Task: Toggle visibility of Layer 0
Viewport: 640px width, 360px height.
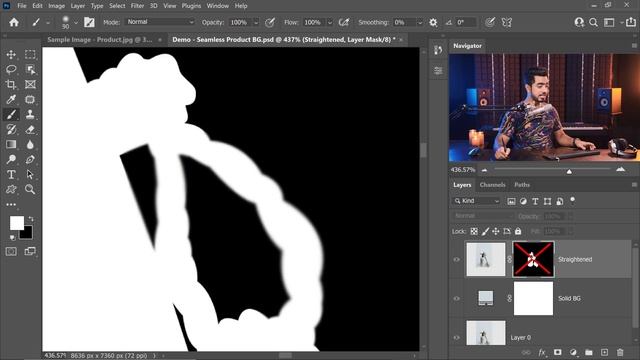Action: coord(457,338)
